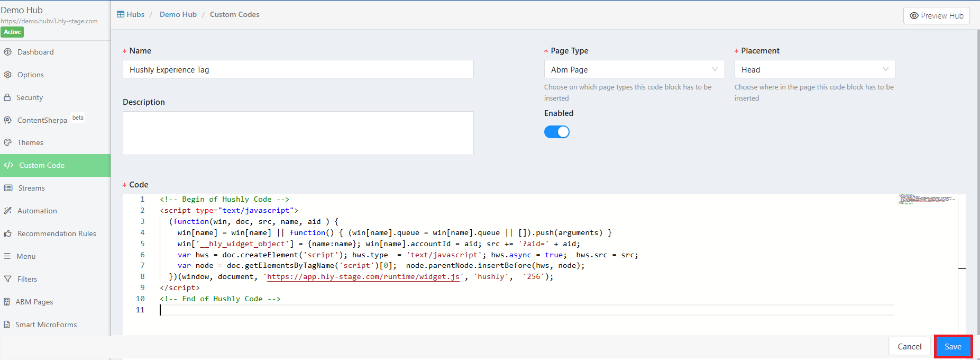Expand Placement using its chevron arrow
Screen dimensions: 980x360
tap(885, 69)
